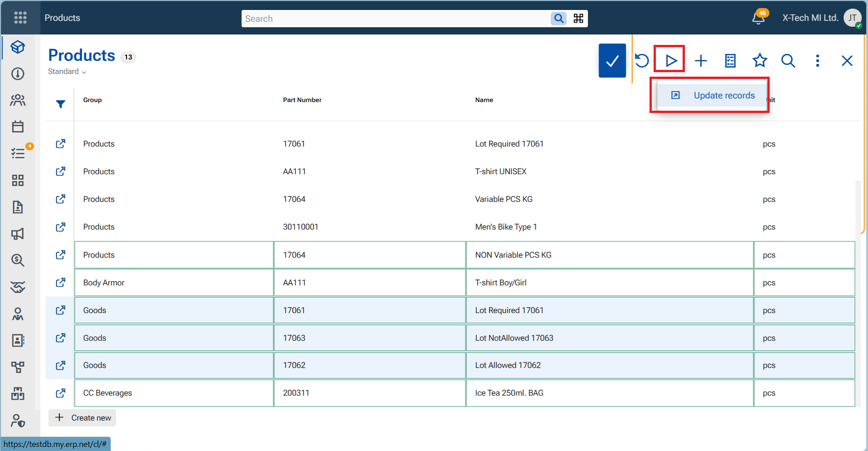Open the apps grid launcher icon
This screenshot has width=868, height=451.
[x=20, y=18]
